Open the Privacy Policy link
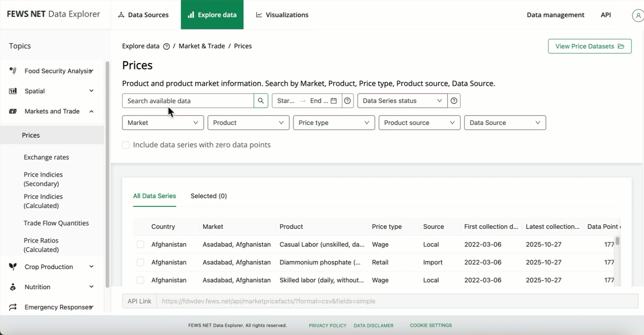Screen dimensions: 644x335 point(327,325)
